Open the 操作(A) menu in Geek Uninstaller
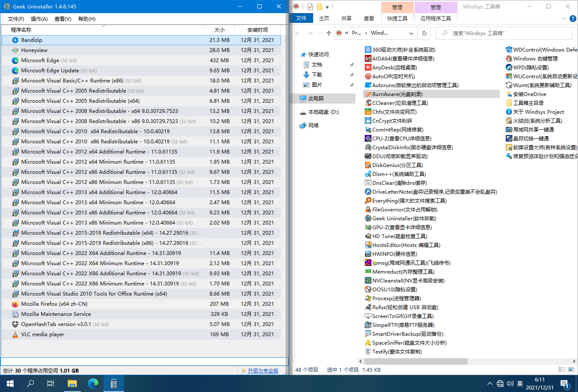This screenshot has height=392, width=578. (x=39, y=19)
